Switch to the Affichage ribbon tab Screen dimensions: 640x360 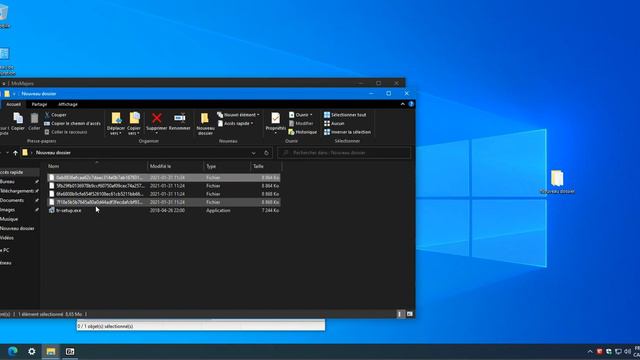point(68,104)
